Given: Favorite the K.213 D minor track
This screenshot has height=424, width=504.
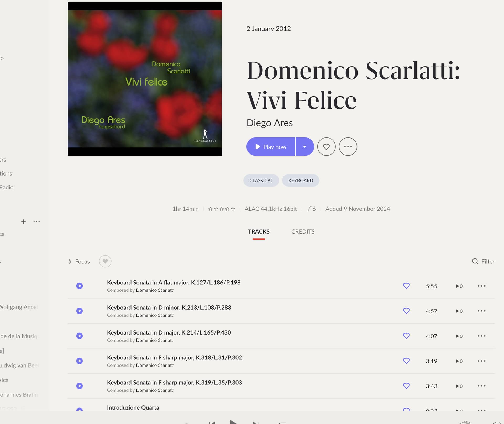Looking at the screenshot, I should coord(406,311).
